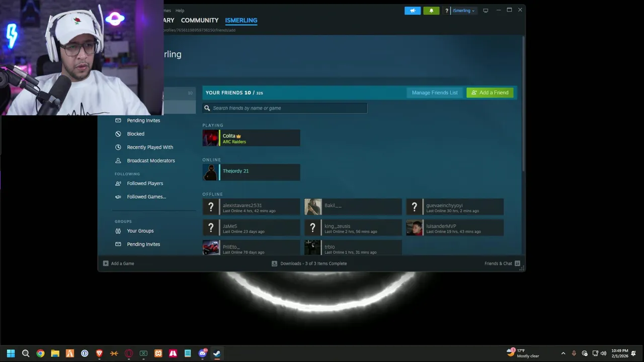
Task: Open Friends & Chat panel
Action: click(502, 263)
